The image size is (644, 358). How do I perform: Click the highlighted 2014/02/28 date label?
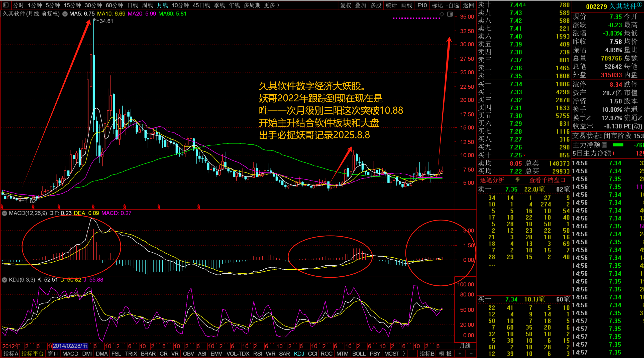(x=70, y=346)
